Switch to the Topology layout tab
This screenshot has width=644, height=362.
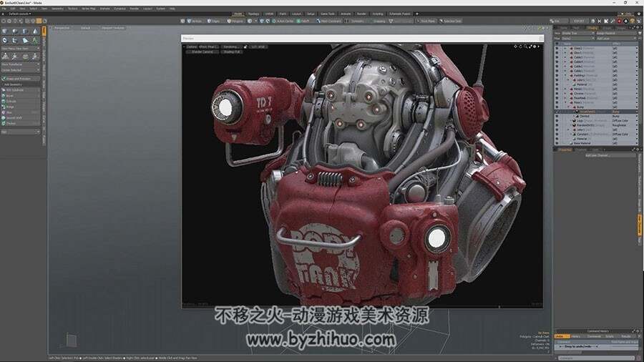click(x=253, y=14)
